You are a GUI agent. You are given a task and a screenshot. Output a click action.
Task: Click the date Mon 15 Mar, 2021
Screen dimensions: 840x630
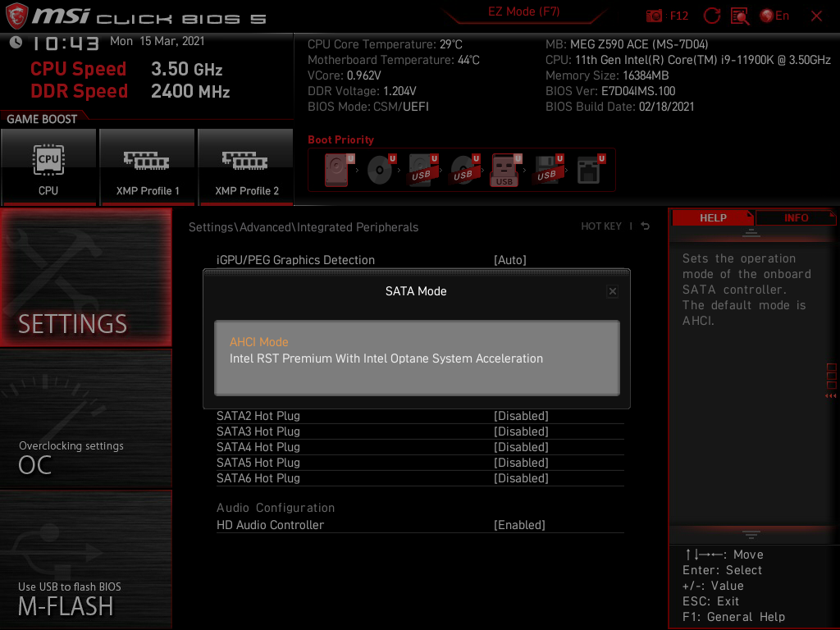click(x=157, y=41)
